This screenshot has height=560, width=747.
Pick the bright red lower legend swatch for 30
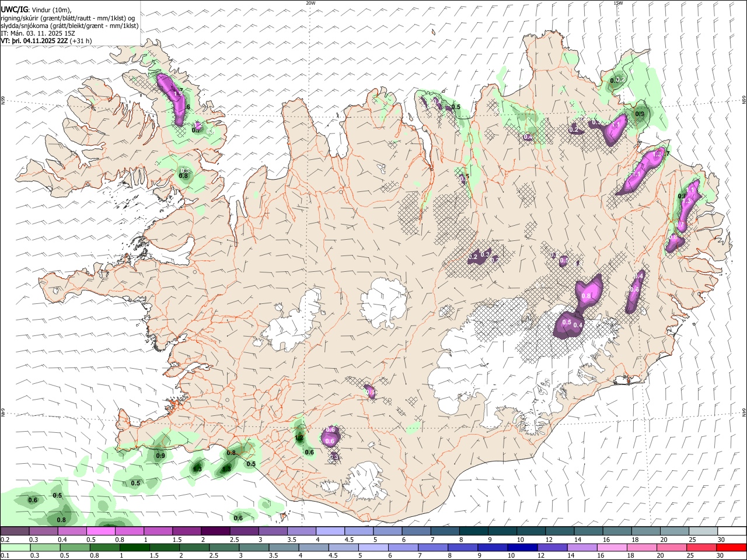pyautogui.click(x=732, y=547)
